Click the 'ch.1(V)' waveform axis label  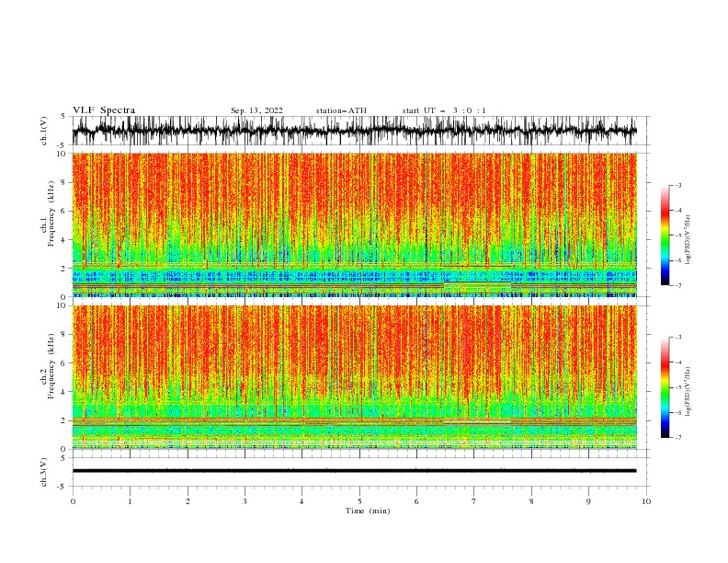click(44, 131)
